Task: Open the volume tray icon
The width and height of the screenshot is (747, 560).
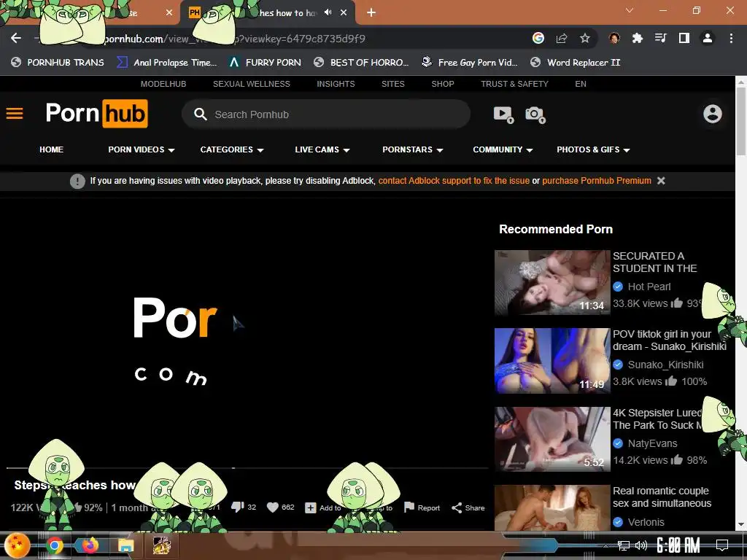Action: click(641, 545)
